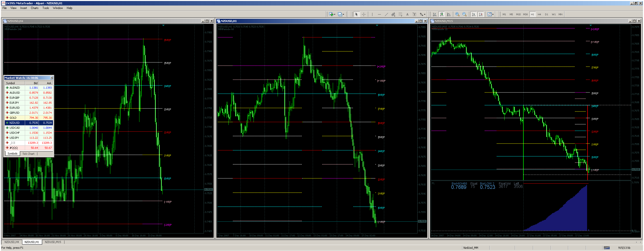Select the Trendline drawing tool
This screenshot has width=644, height=251.
(x=386, y=14)
